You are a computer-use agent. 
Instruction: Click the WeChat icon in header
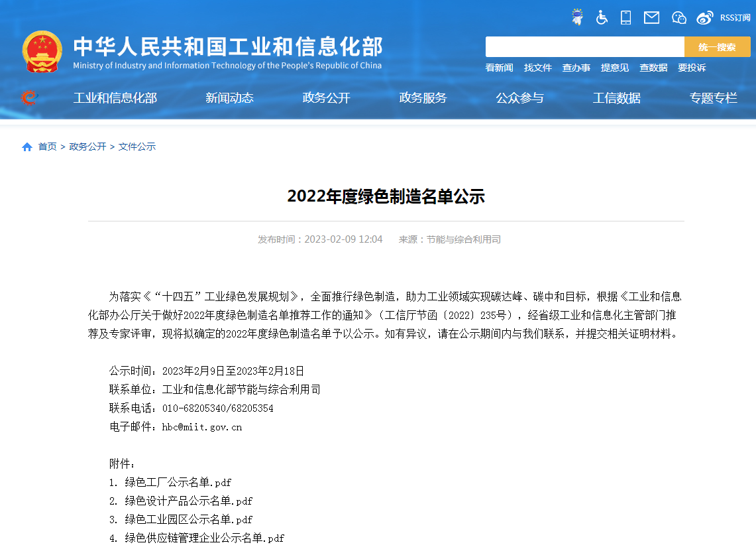[x=679, y=18]
